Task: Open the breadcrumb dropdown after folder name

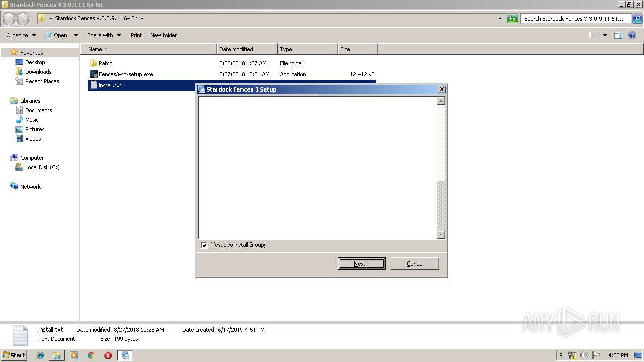Action: (142, 19)
